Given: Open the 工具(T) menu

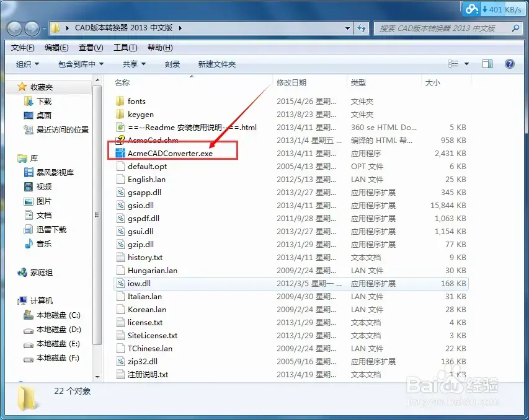Looking at the screenshot, I should (125, 48).
